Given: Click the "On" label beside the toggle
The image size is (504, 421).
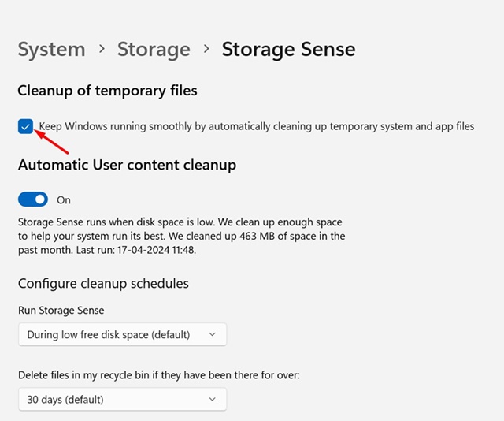Looking at the screenshot, I should (x=64, y=200).
